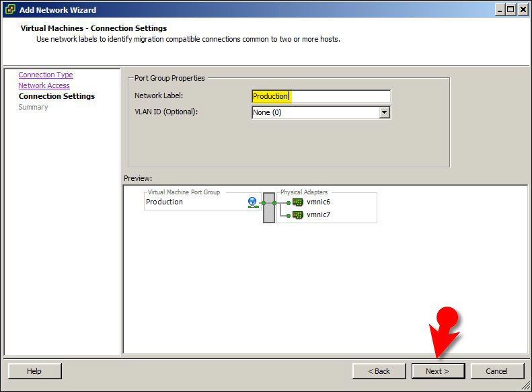Close the wizard window
Viewport: 532px width, 392px height.
(x=523, y=9)
